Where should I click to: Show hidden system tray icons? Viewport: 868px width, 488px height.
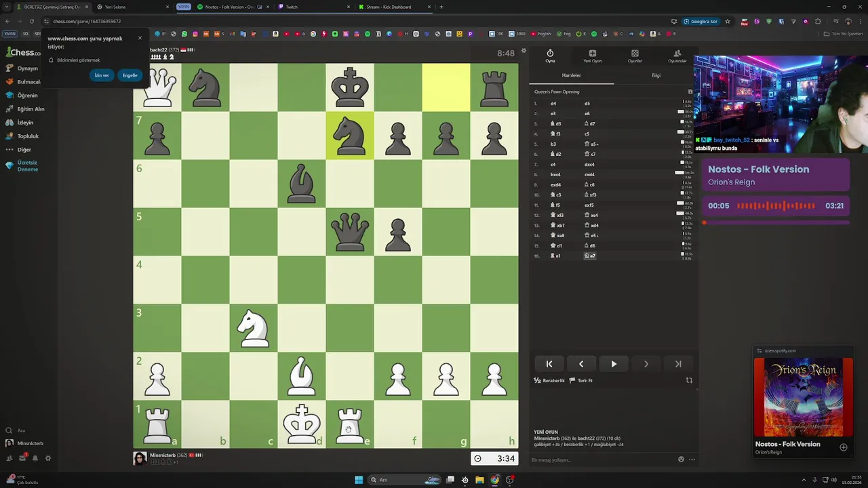[804, 480]
